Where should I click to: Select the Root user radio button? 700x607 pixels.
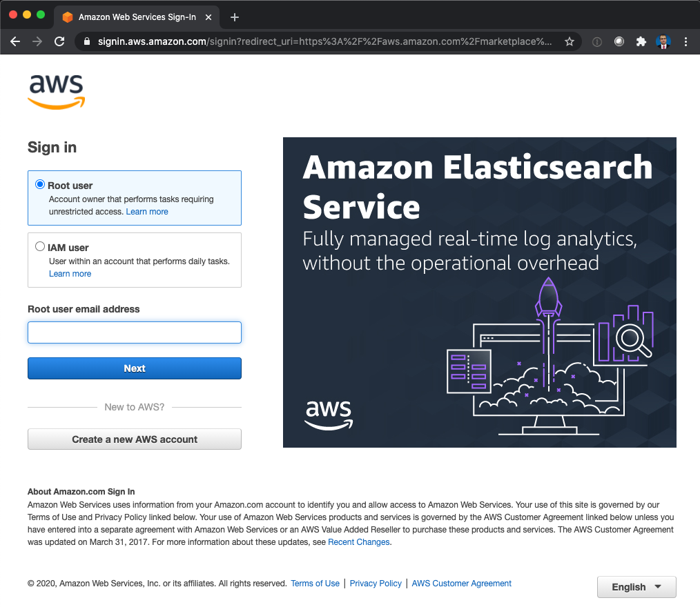point(40,184)
